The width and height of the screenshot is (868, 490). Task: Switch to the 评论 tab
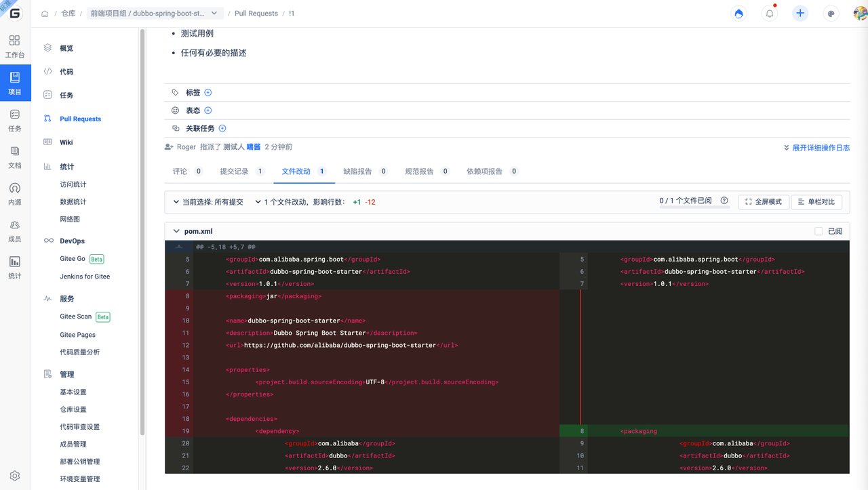pos(188,171)
